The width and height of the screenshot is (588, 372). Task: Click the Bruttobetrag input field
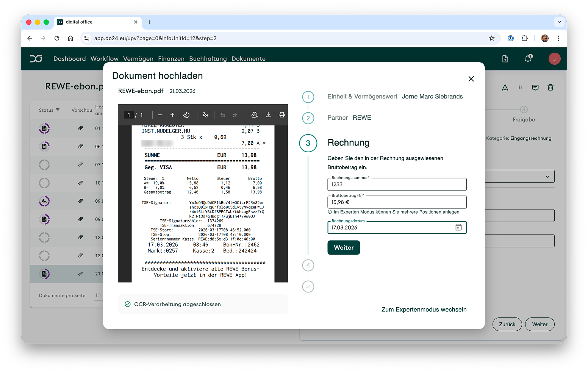(397, 202)
